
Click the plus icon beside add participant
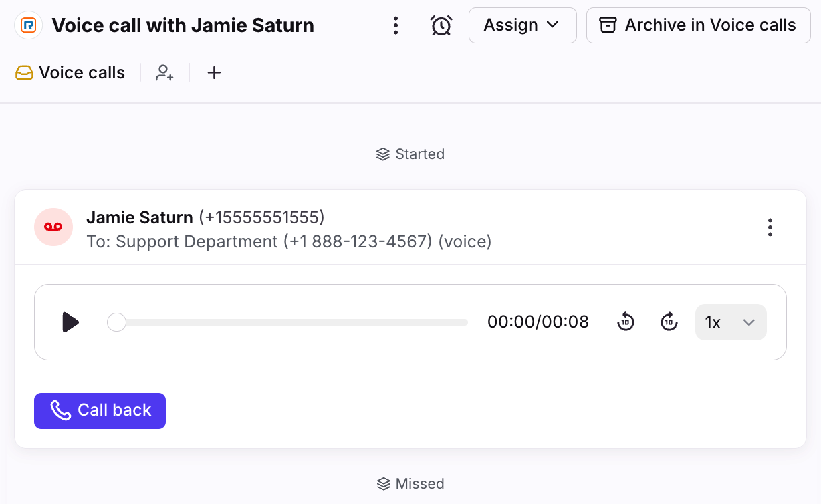tap(213, 72)
